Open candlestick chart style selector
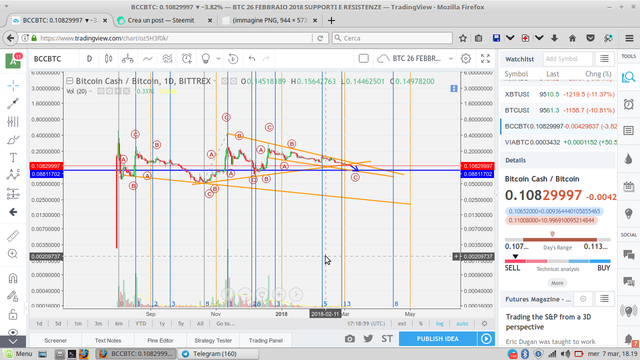640x360 pixels. [109, 59]
